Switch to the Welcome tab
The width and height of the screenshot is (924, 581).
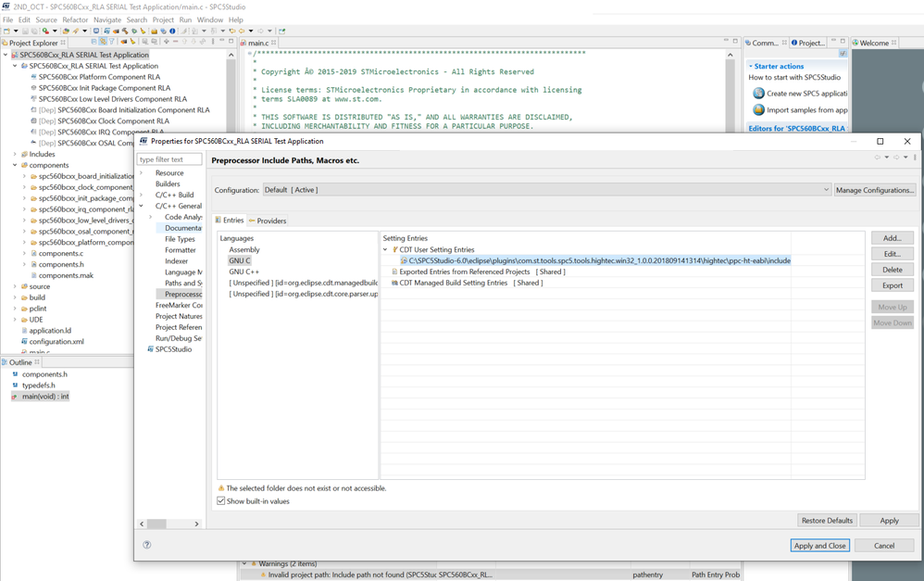click(874, 43)
